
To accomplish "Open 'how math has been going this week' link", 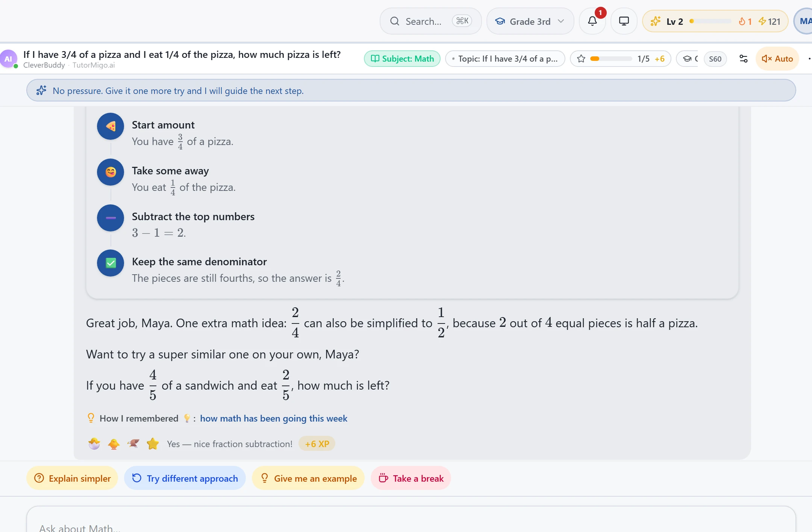I will click(x=273, y=418).
